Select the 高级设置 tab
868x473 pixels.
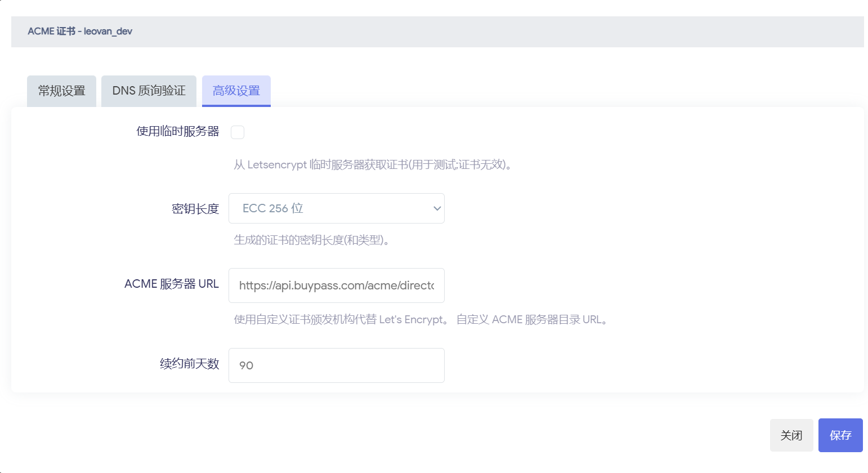[x=236, y=90]
